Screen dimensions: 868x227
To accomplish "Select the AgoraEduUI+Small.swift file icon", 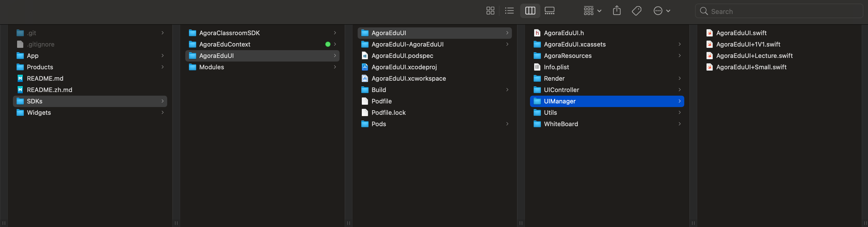I will (x=709, y=67).
